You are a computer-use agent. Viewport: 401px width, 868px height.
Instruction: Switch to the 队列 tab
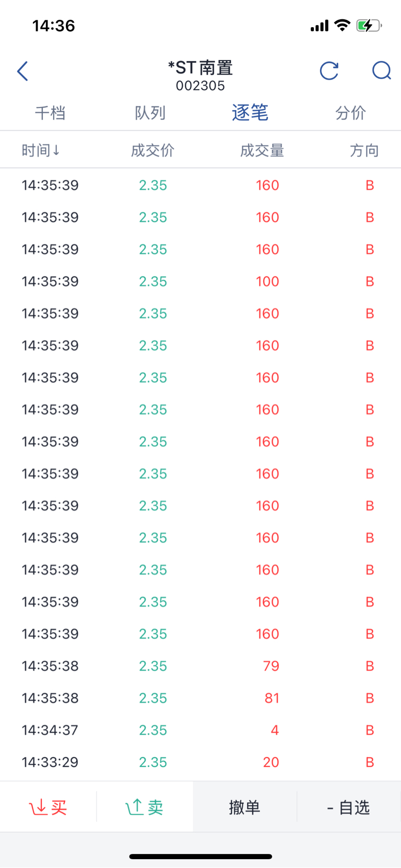click(x=150, y=113)
